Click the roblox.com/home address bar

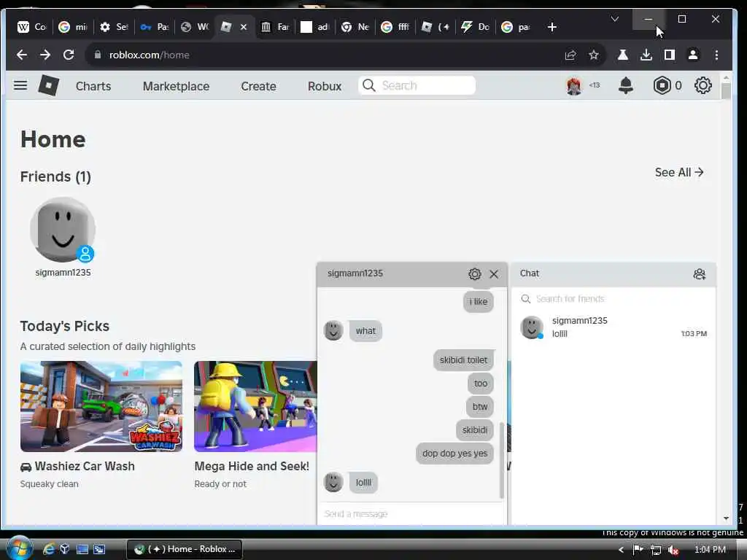click(324, 55)
